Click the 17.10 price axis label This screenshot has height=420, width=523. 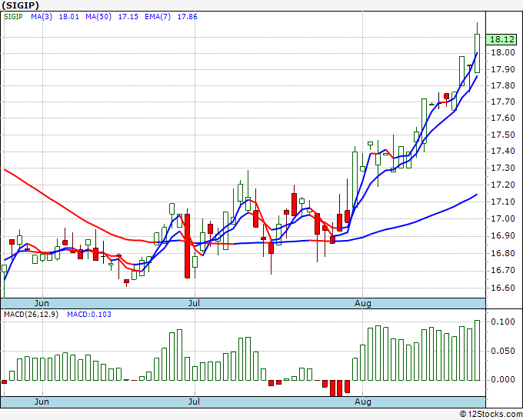[503, 202]
